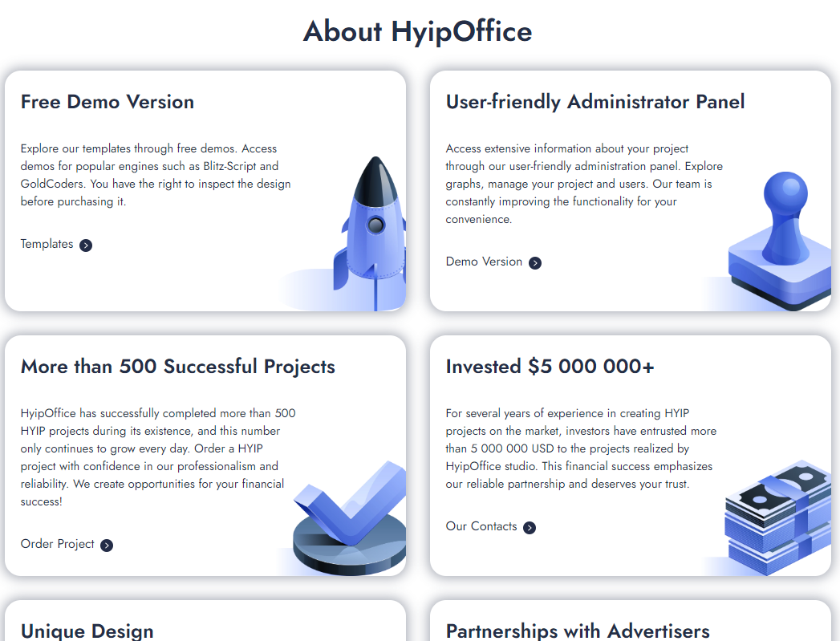Select the Free Demo Version title
The height and width of the screenshot is (641, 840).
(108, 102)
